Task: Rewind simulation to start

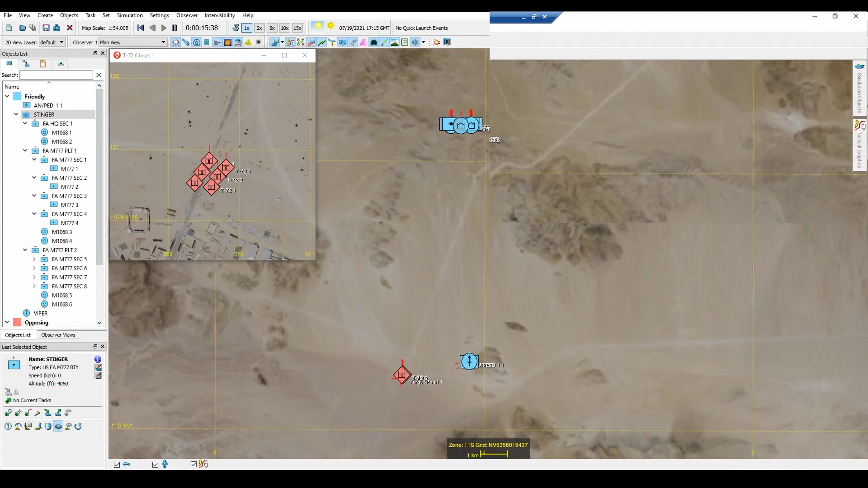Action: [141, 28]
